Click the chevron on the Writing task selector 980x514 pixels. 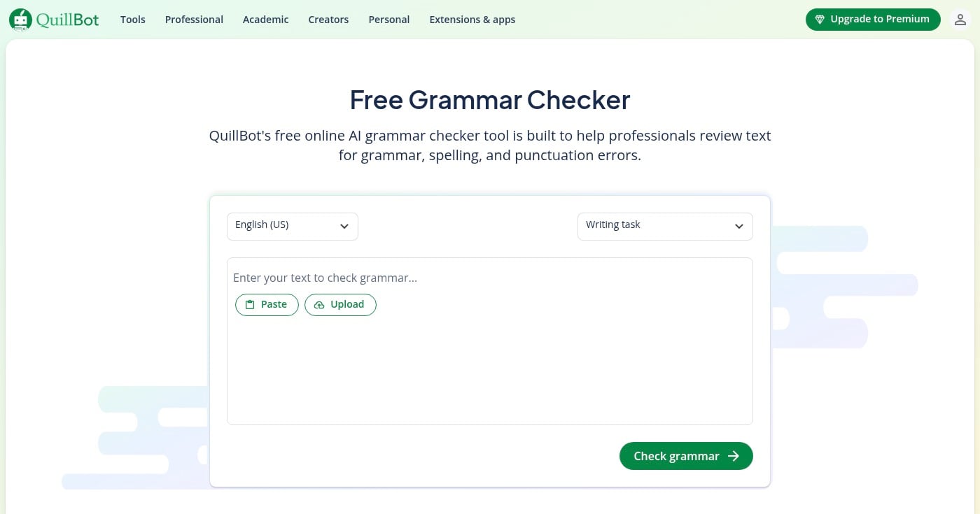(x=739, y=226)
